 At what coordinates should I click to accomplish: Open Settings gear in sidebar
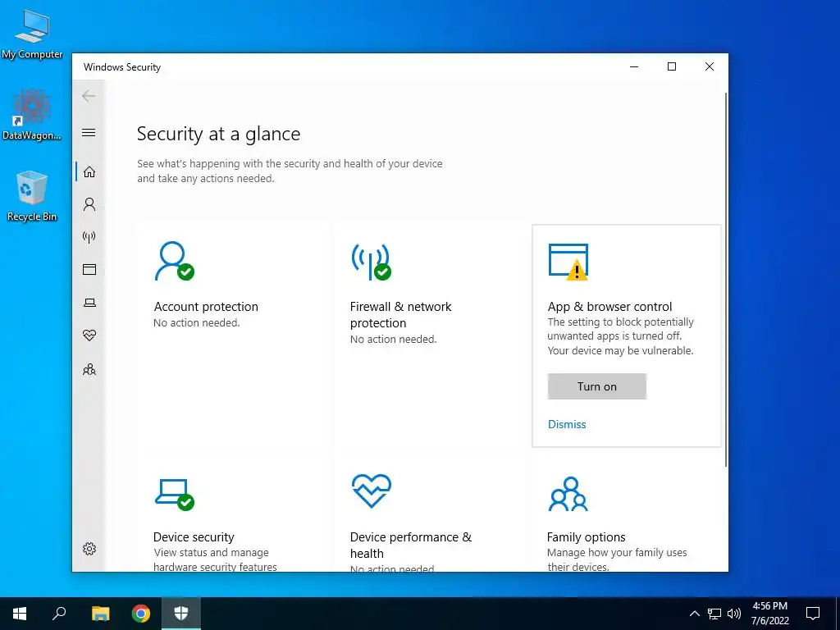(89, 549)
